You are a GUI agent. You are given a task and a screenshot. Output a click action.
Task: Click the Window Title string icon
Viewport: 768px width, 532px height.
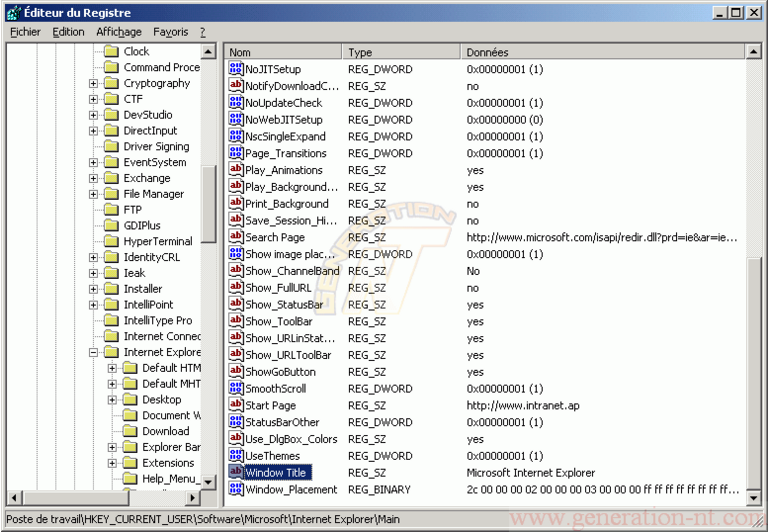click(x=236, y=472)
